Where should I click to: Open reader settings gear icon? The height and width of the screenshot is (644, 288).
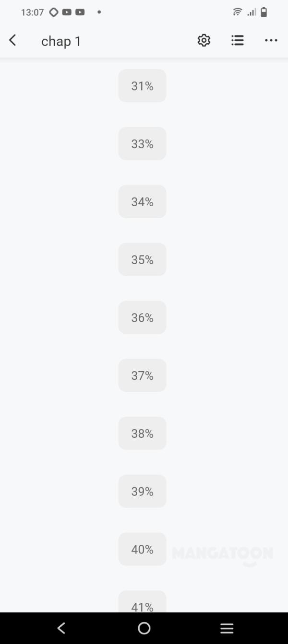[204, 41]
